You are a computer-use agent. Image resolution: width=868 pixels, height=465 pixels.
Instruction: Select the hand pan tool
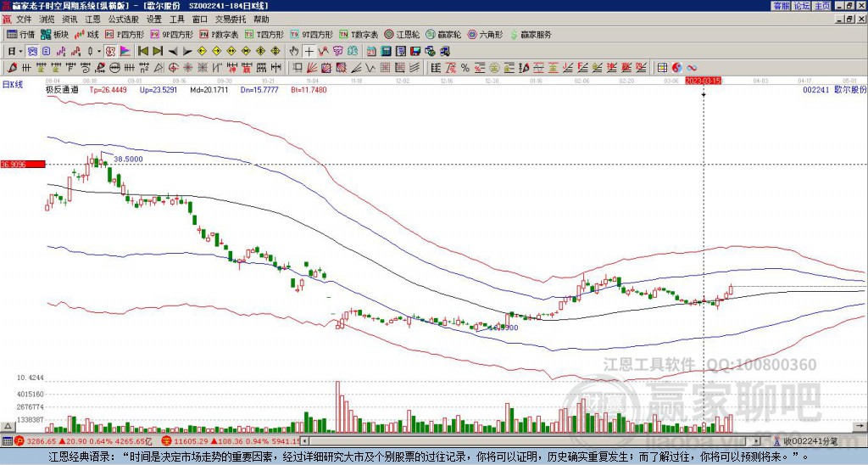294,51
